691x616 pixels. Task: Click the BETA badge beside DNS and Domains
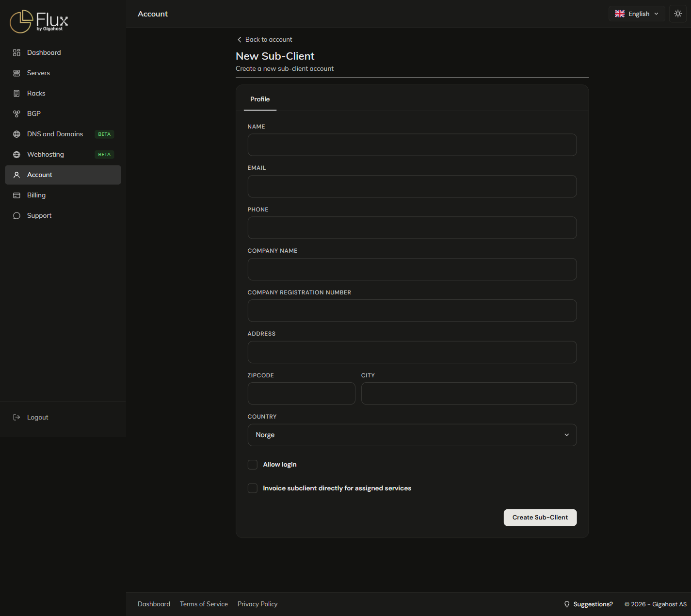[104, 134]
